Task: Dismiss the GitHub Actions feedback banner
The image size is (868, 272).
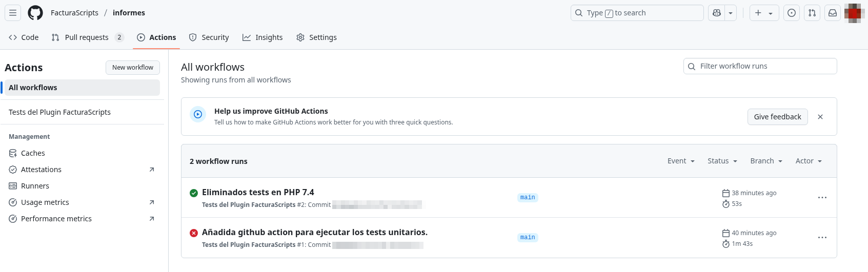Action: 820,117
